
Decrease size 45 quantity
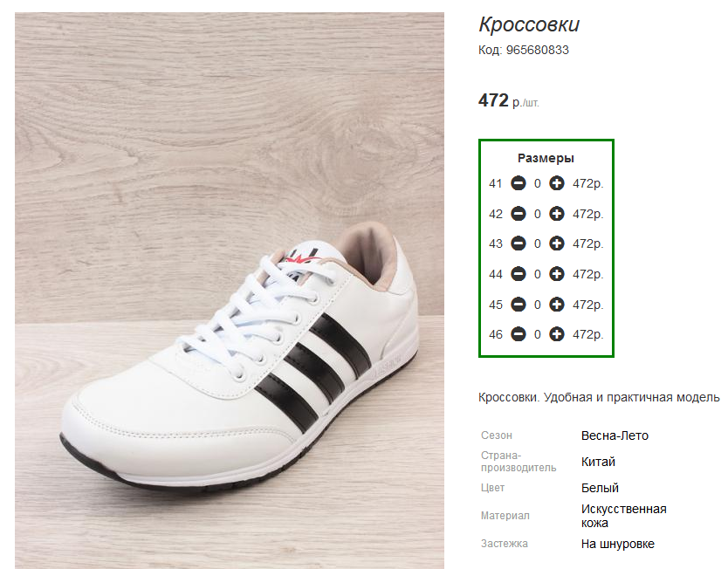point(519,305)
